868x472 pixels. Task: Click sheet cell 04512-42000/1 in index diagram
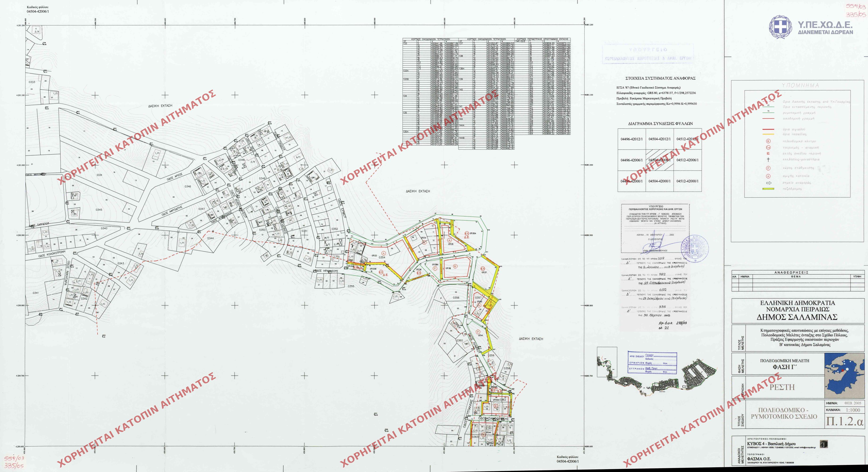[687, 181]
